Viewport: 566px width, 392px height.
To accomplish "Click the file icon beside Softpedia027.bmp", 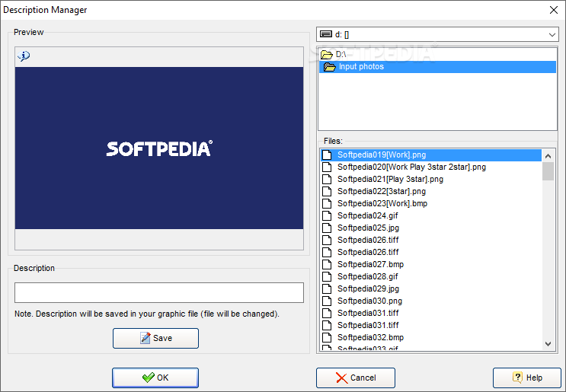I will pyautogui.click(x=327, y=264).
